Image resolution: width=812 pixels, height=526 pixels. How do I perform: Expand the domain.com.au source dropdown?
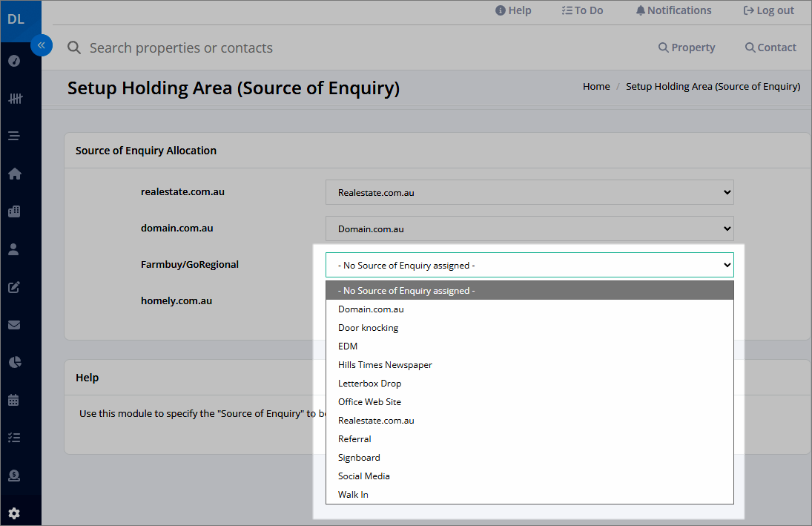click(529, 229)
